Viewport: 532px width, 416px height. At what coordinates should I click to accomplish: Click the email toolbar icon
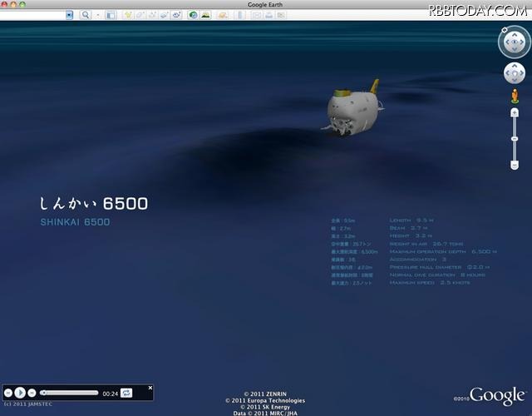[x=257, y=15]
